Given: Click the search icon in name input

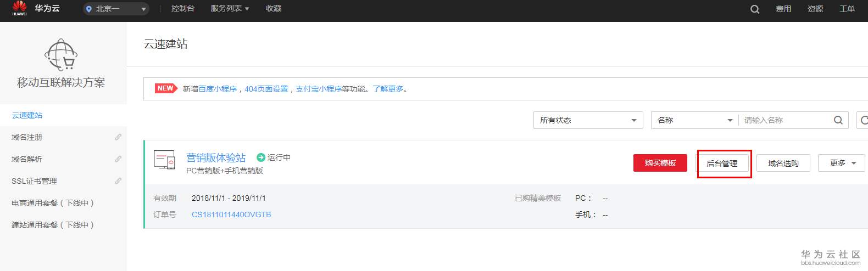Looking at the screenshot, I should [x=838, y=120].
